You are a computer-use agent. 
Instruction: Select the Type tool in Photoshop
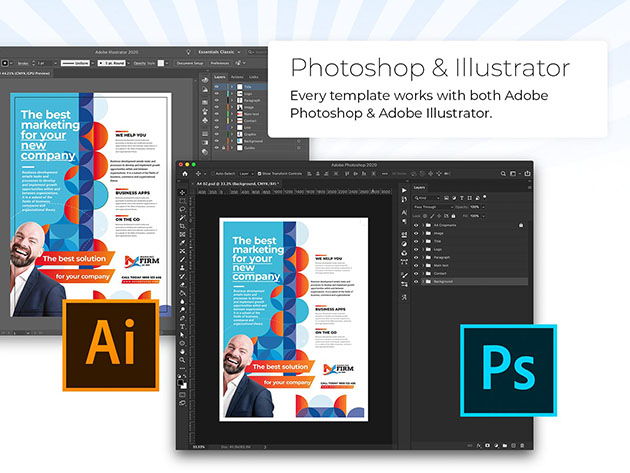[182, 327]
